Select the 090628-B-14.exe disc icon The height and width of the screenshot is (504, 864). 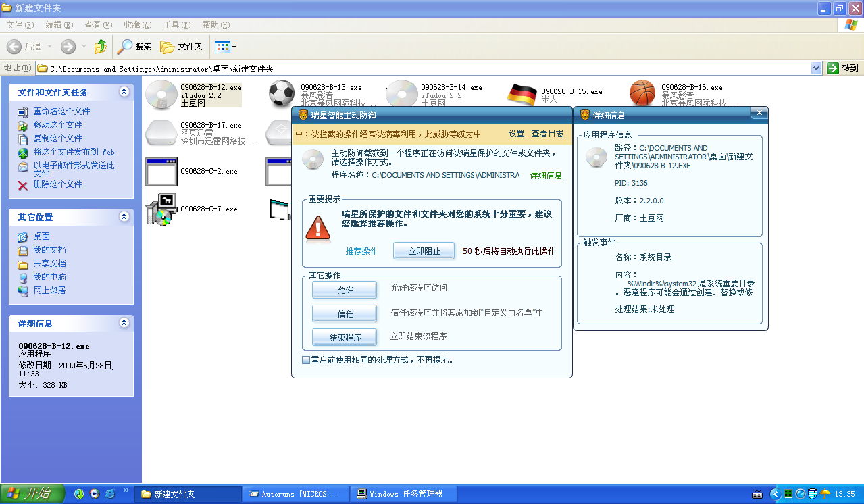(401, 95)
